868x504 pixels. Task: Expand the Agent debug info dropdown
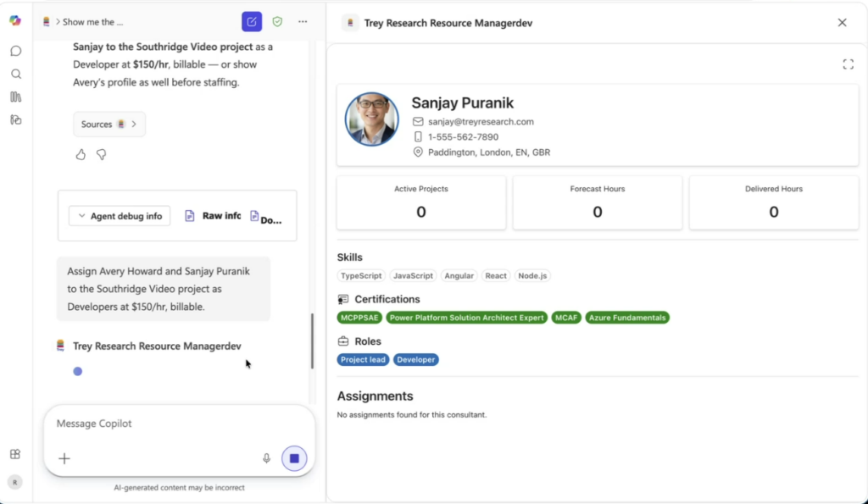(x=120, y=216)
